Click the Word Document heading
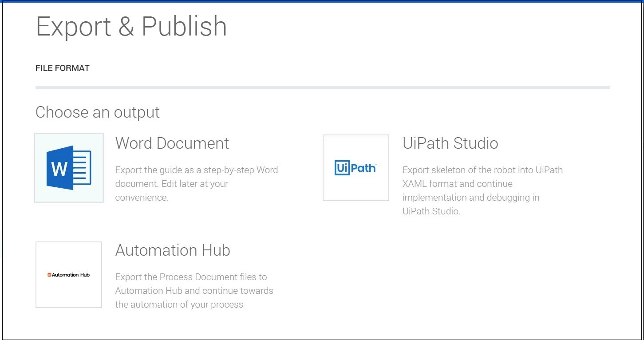 coord(172,143)
